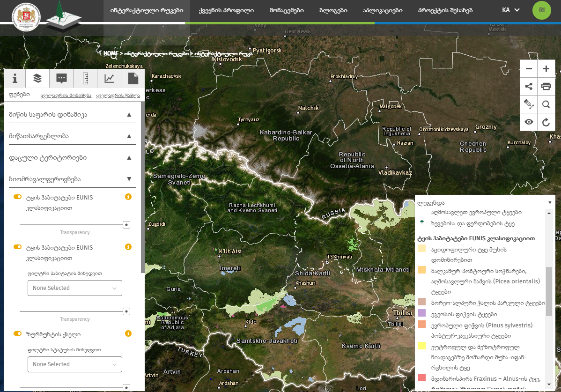Open ბლოგები menu

pyautogui.click(x=333, y=10)
